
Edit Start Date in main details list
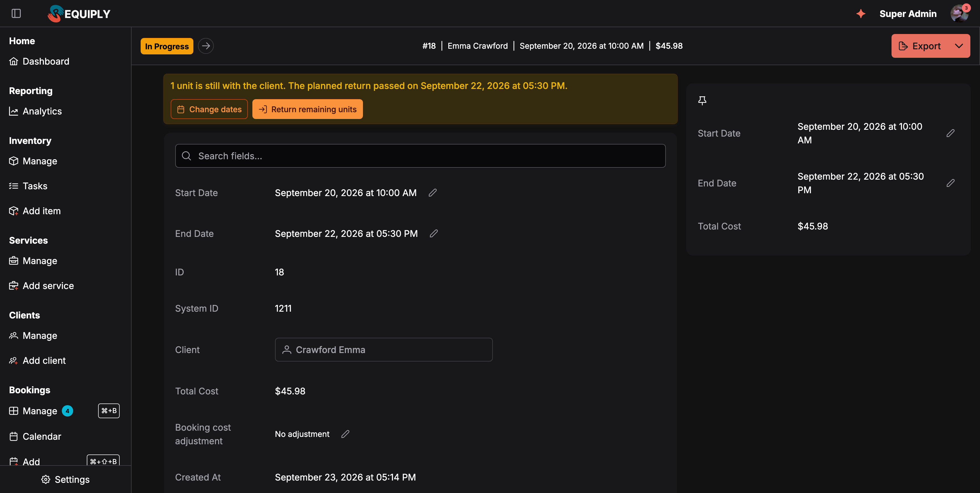click(432, 193)
